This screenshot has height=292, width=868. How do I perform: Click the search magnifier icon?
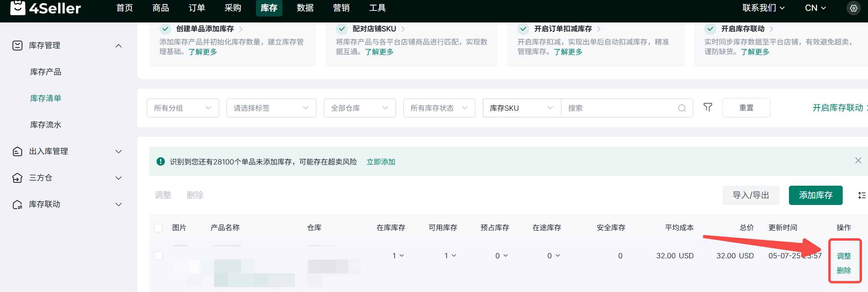coord(681,108)
